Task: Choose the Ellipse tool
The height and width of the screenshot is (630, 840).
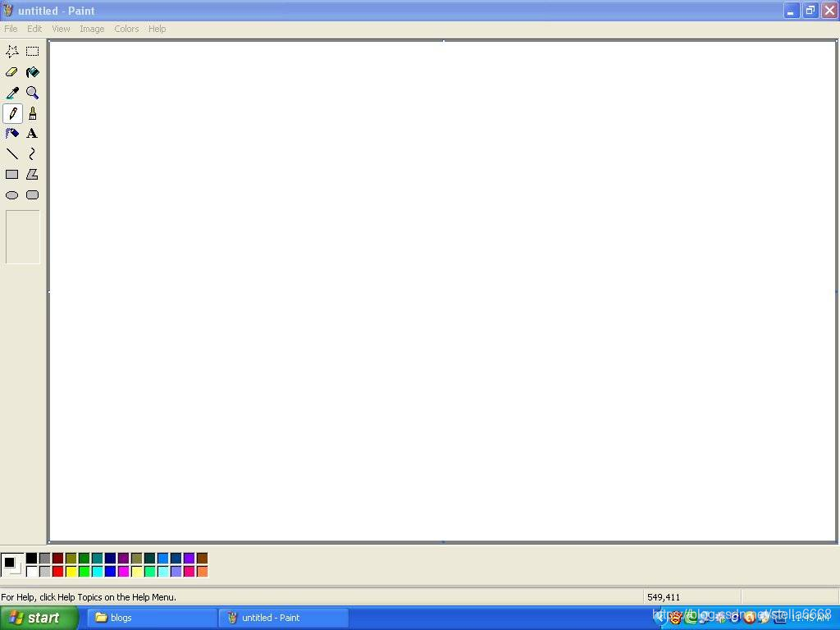Action: coord(11,195)
